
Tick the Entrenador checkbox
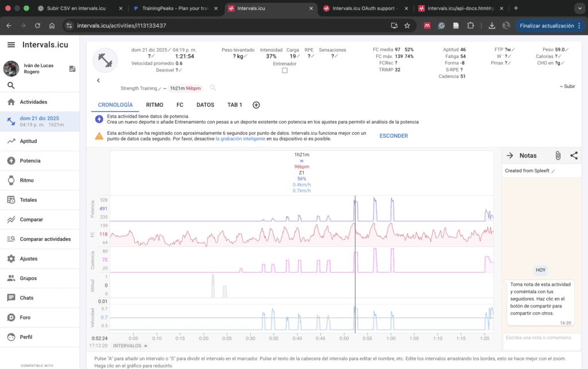click(x=284, y=71)
